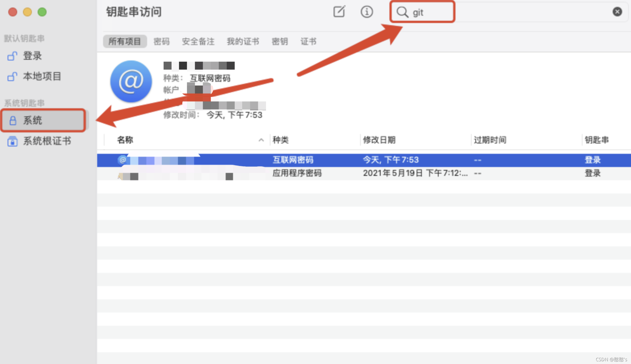Viewport: 631px width, 364px height.
Task: Click the key icon in the 应用程序密码 row
Action: point(120,176)
